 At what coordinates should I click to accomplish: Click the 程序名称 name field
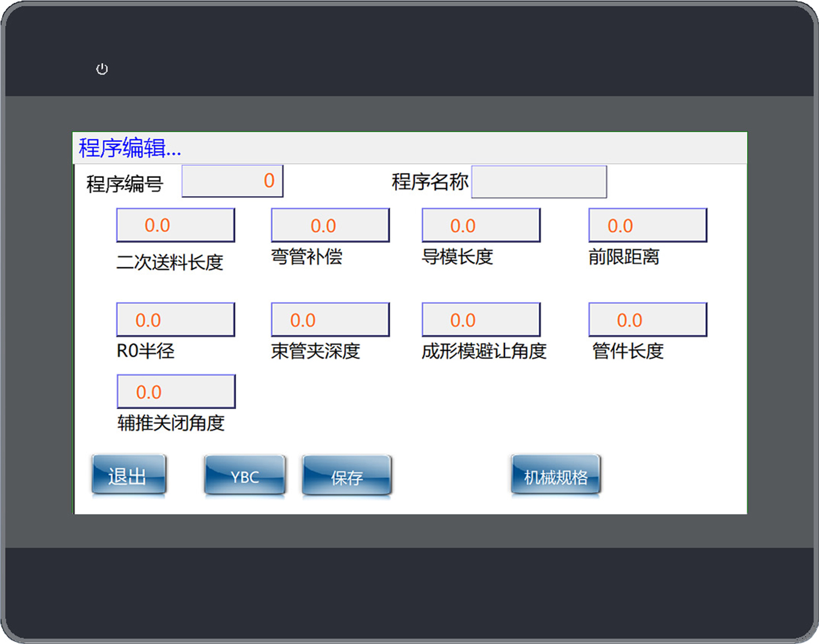pyautogui.click(x=539, y=181)
